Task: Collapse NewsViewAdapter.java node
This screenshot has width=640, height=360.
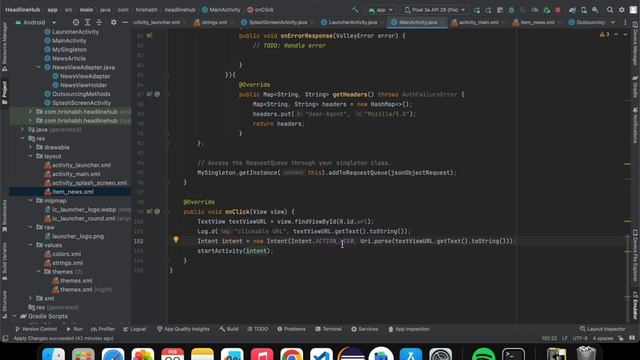Action: [x=39, y=67]
